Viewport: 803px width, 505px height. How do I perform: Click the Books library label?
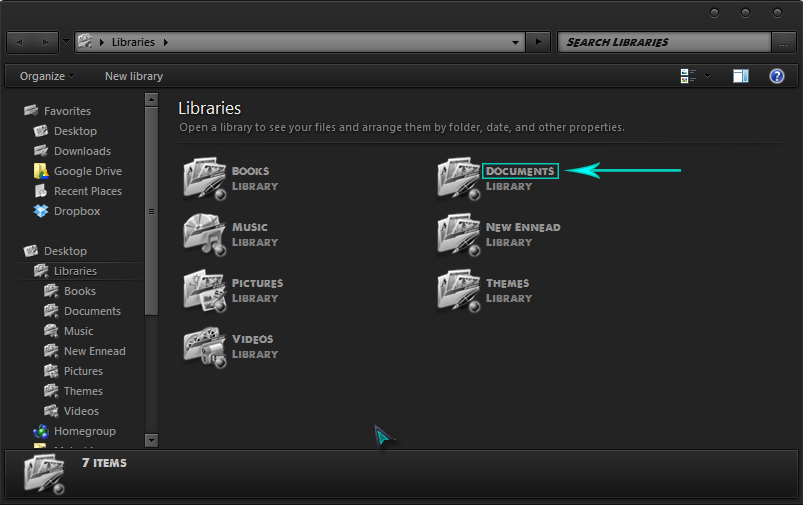pyautogui.click(x=250, y=171)
